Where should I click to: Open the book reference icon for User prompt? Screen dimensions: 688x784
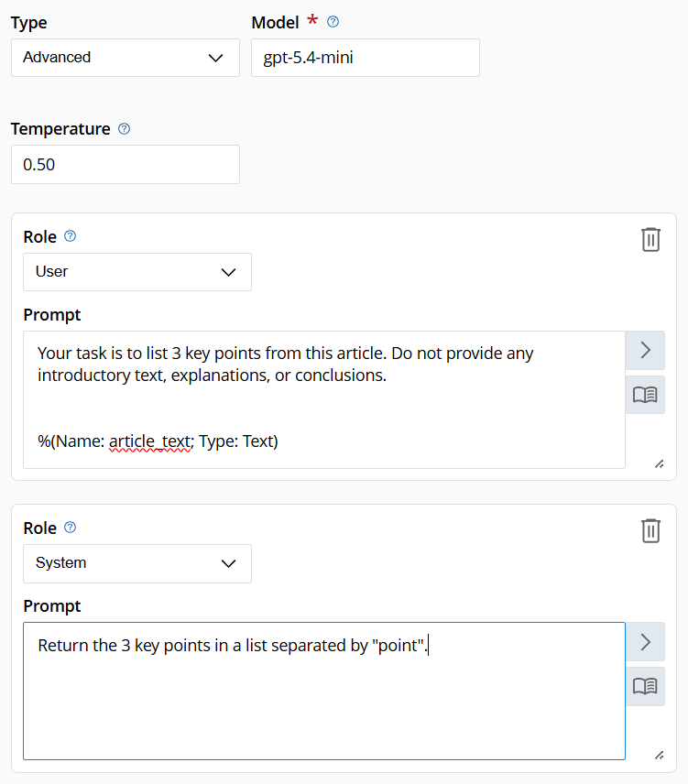pos(645,394)
